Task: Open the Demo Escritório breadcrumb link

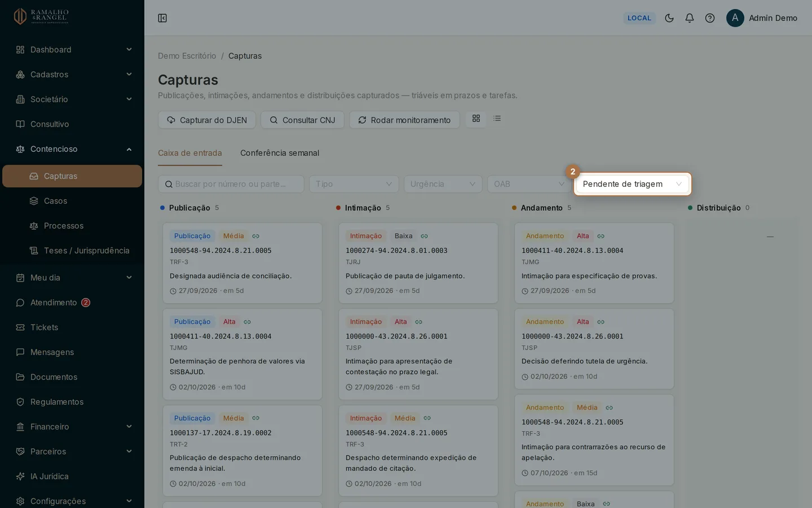Action: click(x=187, y=56)
